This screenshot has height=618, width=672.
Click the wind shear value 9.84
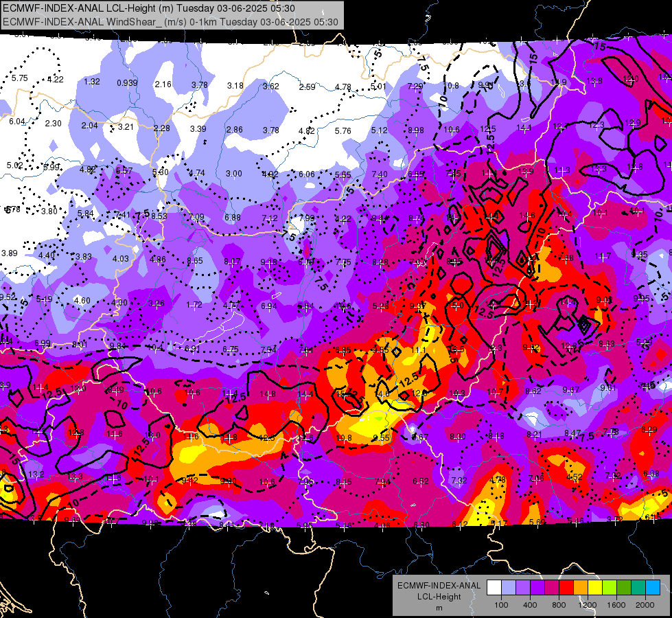tap(117, 346)
